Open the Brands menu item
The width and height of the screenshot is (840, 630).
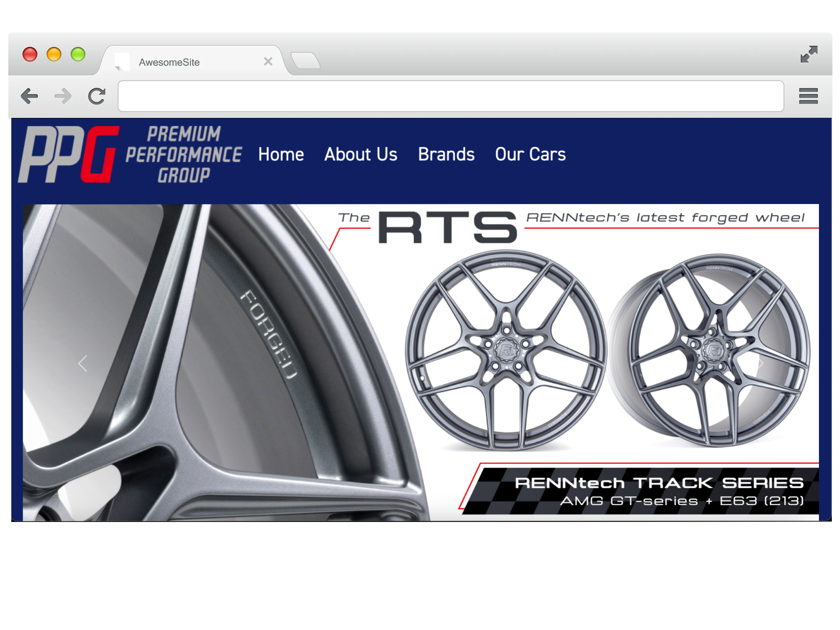click(446, 154)
